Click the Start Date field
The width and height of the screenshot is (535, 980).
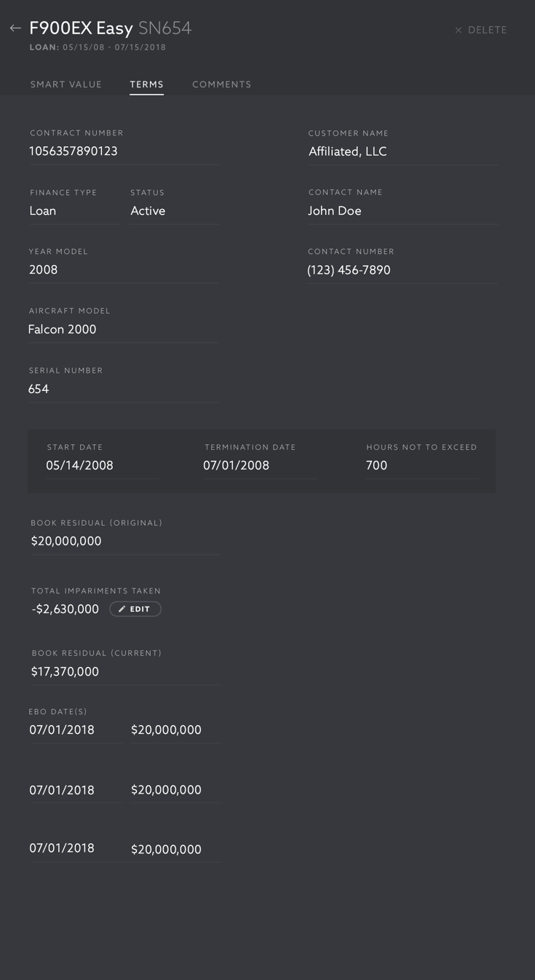(x=102, y=466)
